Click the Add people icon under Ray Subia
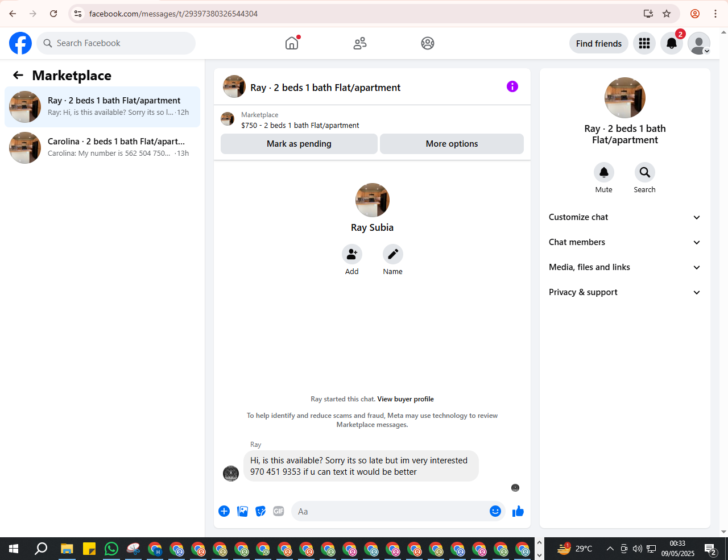The height and width of the screenshot is (560, 728). click(x=352, y=254)
